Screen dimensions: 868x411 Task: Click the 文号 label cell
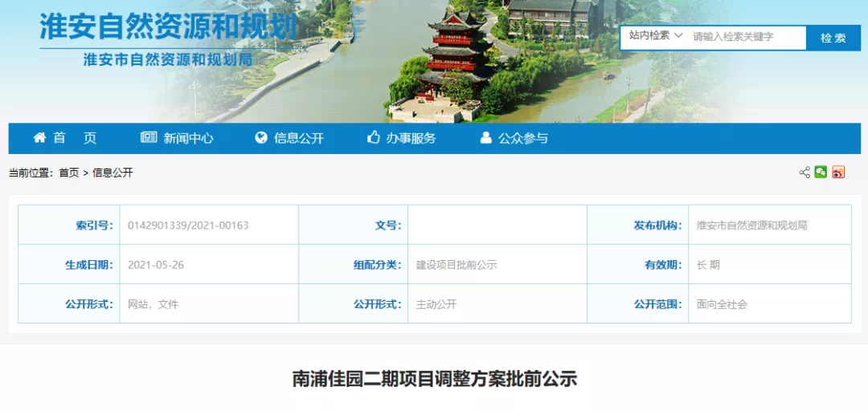click(x=354, y=225)
